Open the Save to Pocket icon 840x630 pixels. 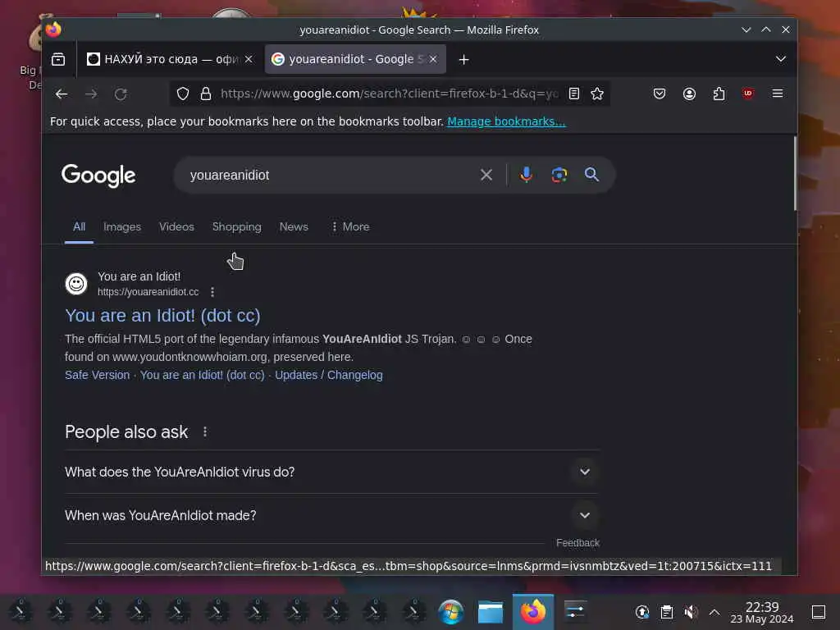(660, 94)
